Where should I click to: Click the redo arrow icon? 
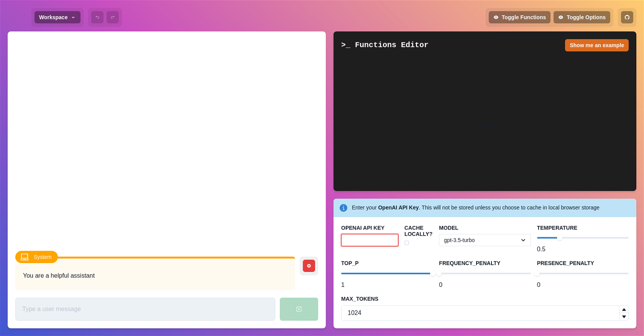[x=113, y=17]
